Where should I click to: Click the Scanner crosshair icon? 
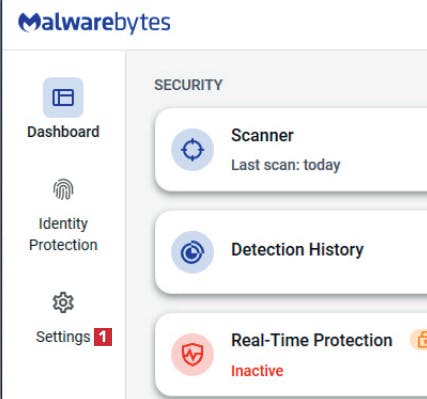[x=192, y=150]
